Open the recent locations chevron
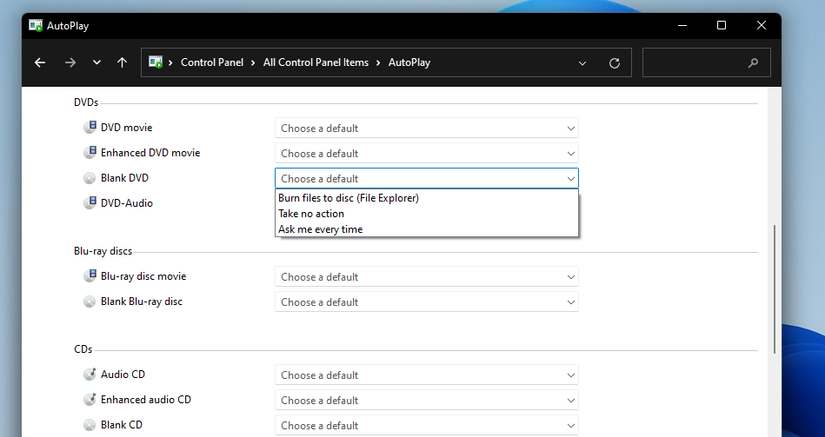Image resolution: width=825 pixels, height=437 pixels. tap(97, 62)
